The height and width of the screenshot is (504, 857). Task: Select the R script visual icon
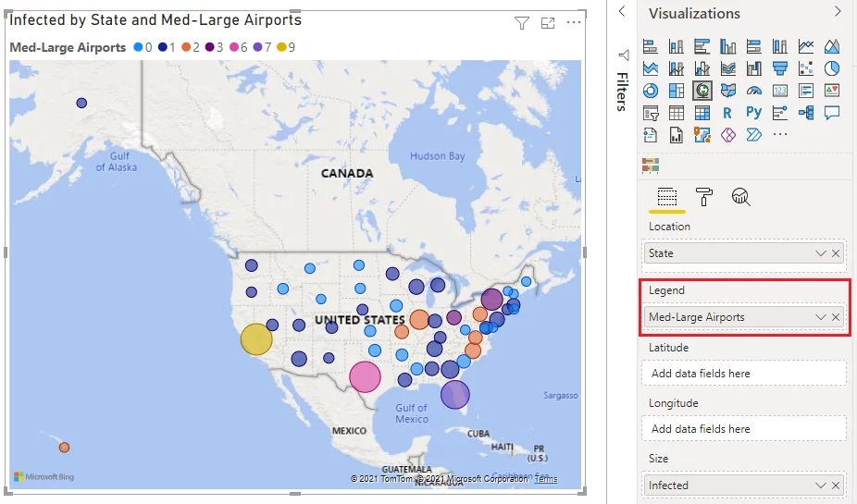(727, 113)
